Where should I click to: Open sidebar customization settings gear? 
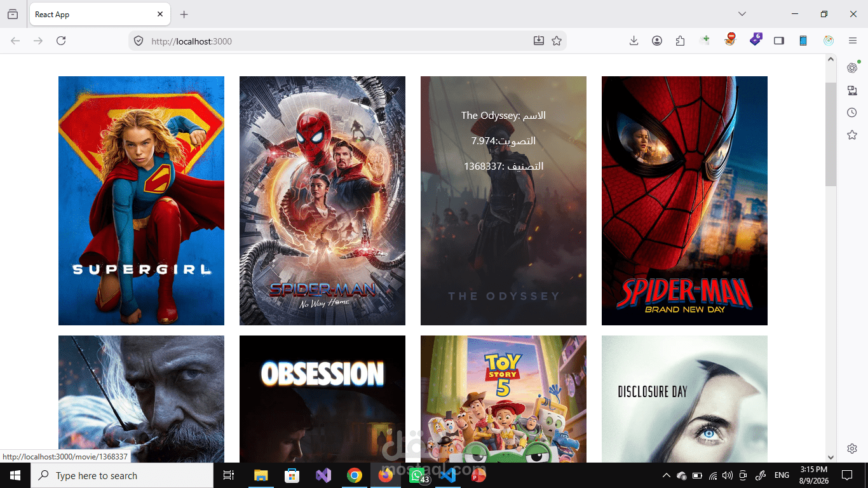click(x=852, y=449)
